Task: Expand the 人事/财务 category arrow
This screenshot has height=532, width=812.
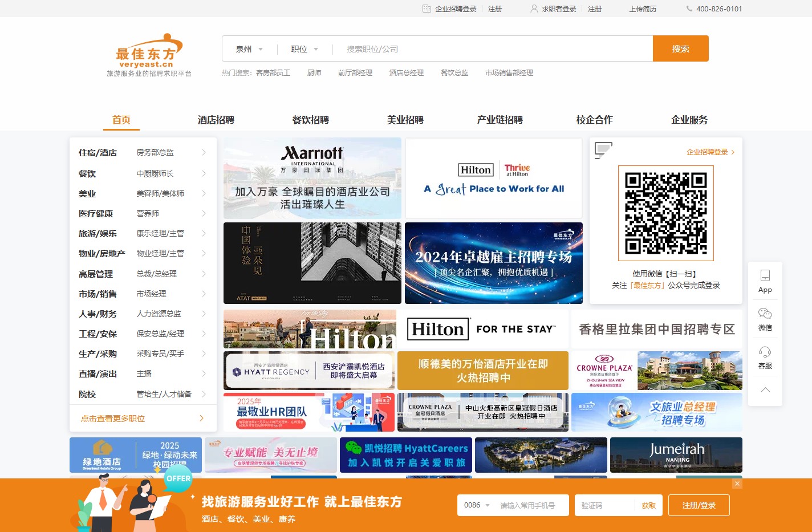Action: coord(204,314)
